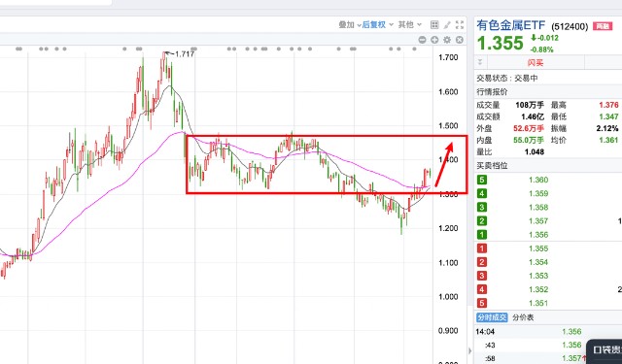
Task: Click the 1.700 price axis label
Action: tap(448, 57)
